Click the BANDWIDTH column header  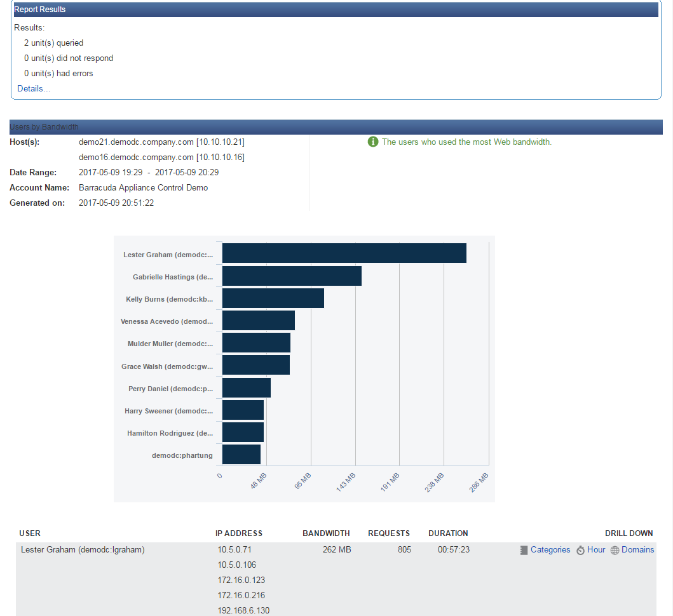coord(326,533)
